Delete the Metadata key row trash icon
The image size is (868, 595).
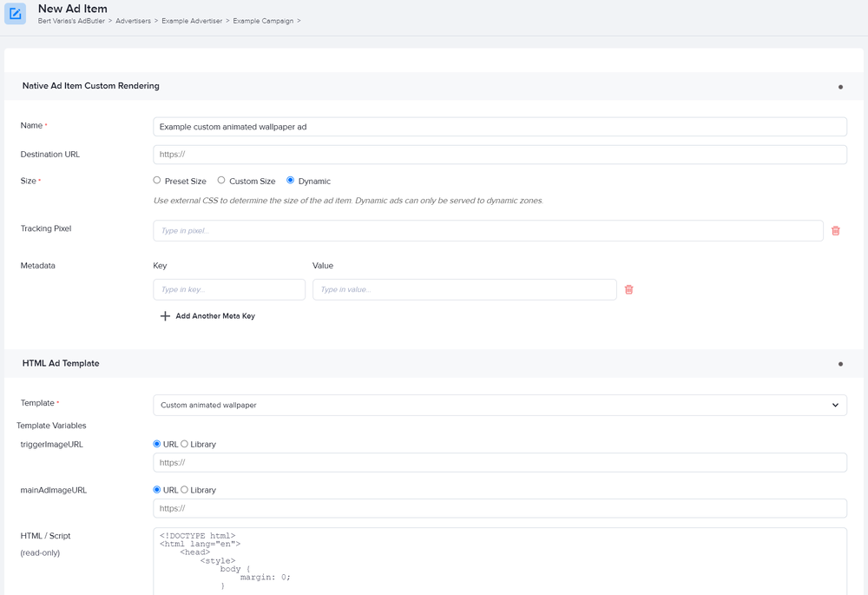pos(628,289)
